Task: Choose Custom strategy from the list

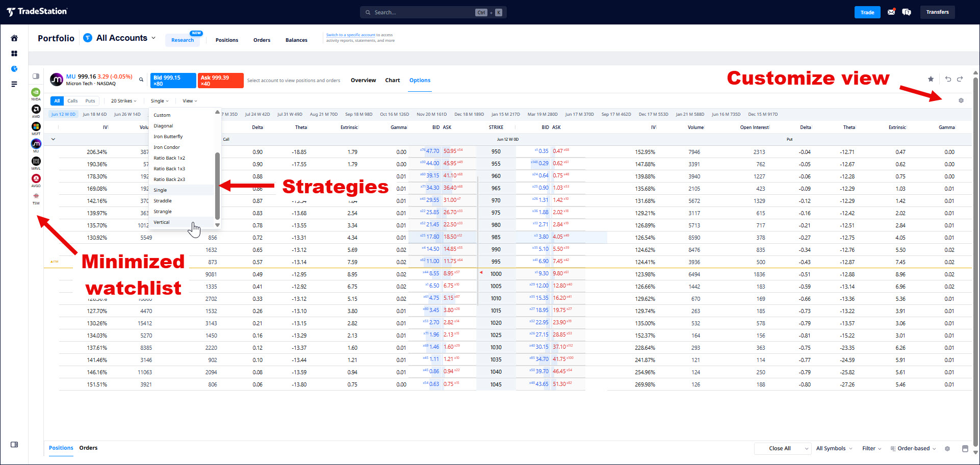Action: click(181, 115)
